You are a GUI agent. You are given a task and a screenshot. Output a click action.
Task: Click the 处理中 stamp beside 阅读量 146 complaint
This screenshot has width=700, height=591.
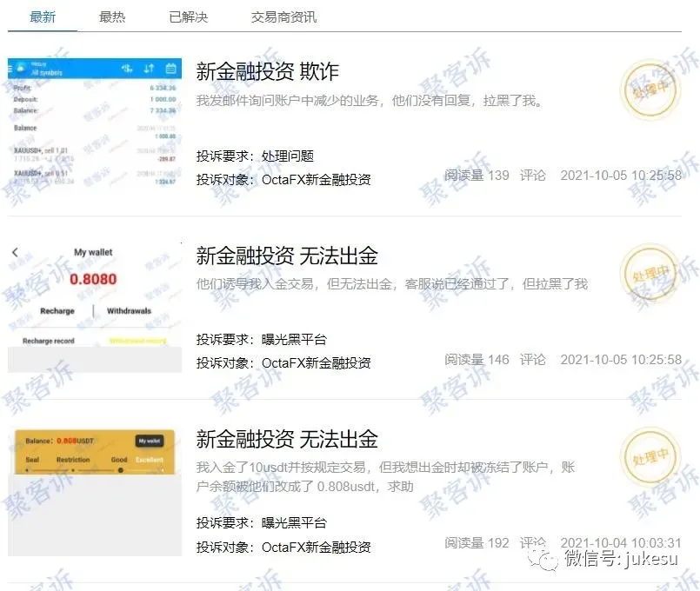pyautogui.click(x=651, y=274)
